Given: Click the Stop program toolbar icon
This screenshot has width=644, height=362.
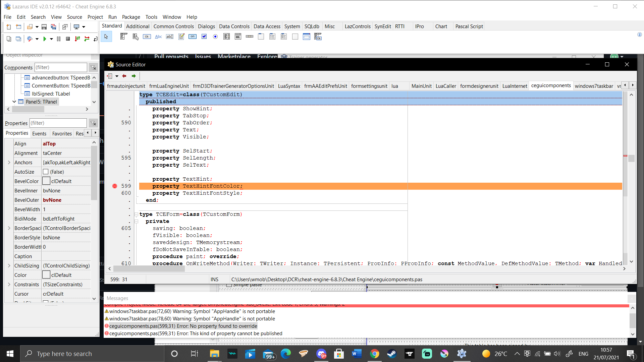Looking at the screenshot, I should 68,39.
